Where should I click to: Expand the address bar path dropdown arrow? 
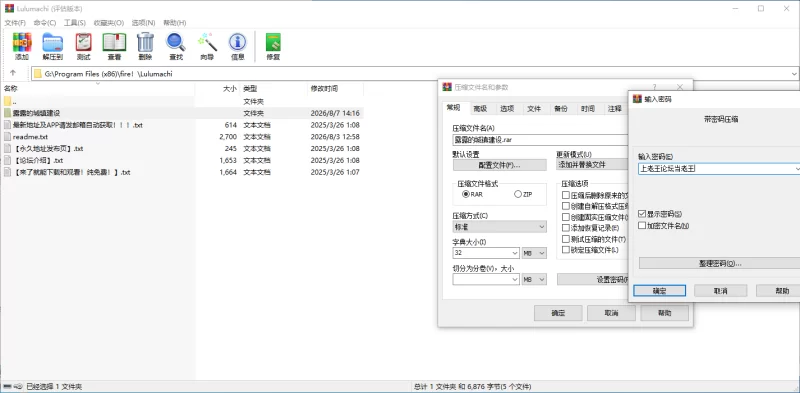pos(794,73)
